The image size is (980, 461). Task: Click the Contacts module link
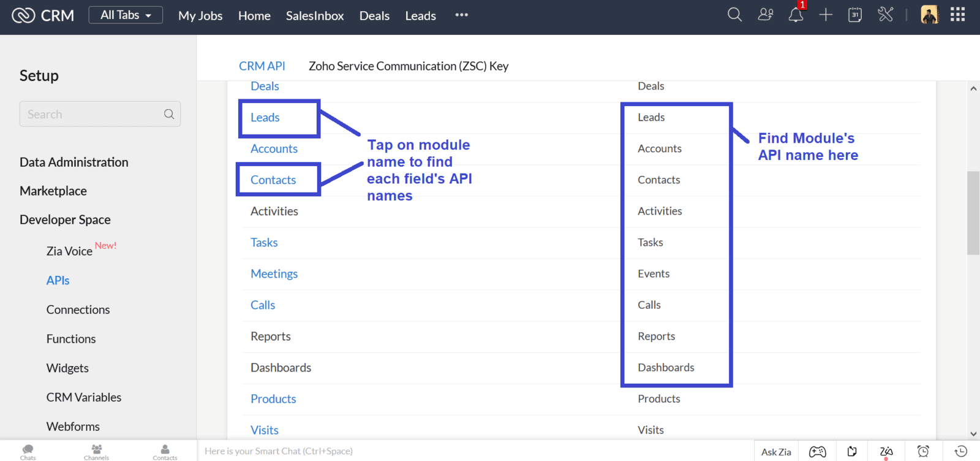click(x=273, y=180)
